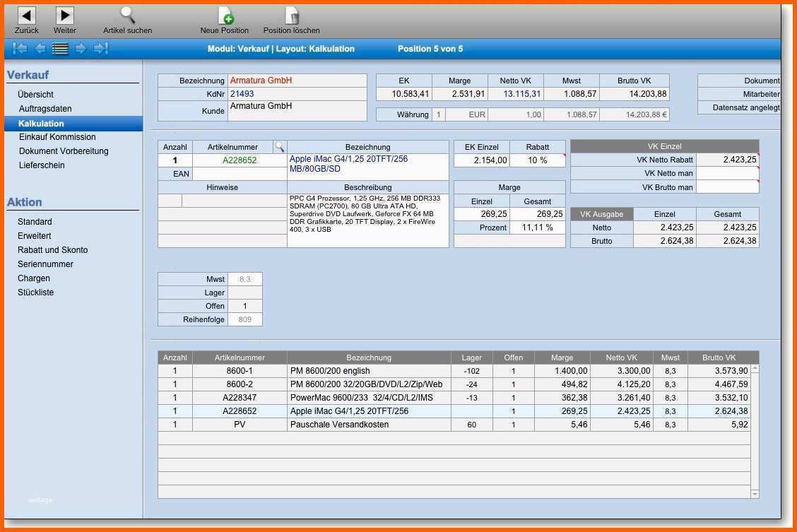797x532 pixels.
Task: Click Marge Prozent value 11,11 %
Action: click(537, 227)
